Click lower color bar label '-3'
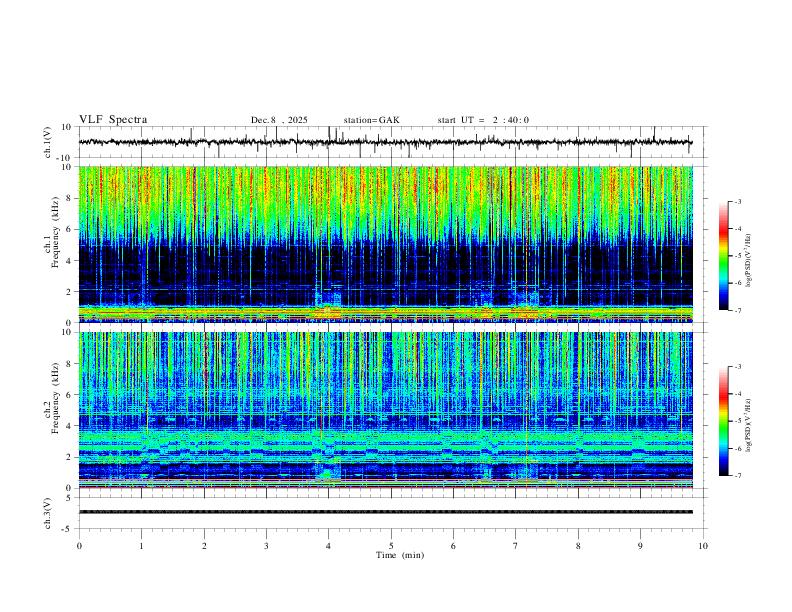This screenshot has width=792, height=612. click(738, 367)
